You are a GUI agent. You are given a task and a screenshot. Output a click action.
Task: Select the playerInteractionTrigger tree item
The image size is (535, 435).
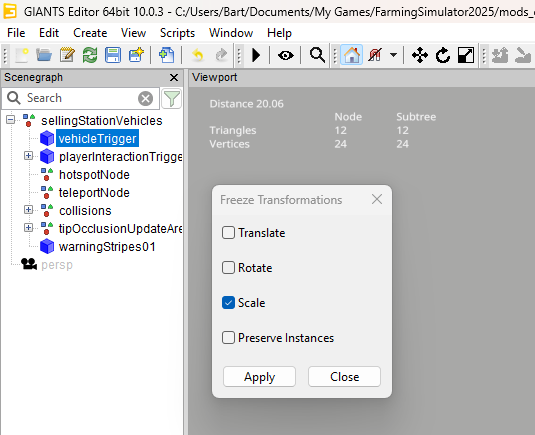[x=120, y=157]
